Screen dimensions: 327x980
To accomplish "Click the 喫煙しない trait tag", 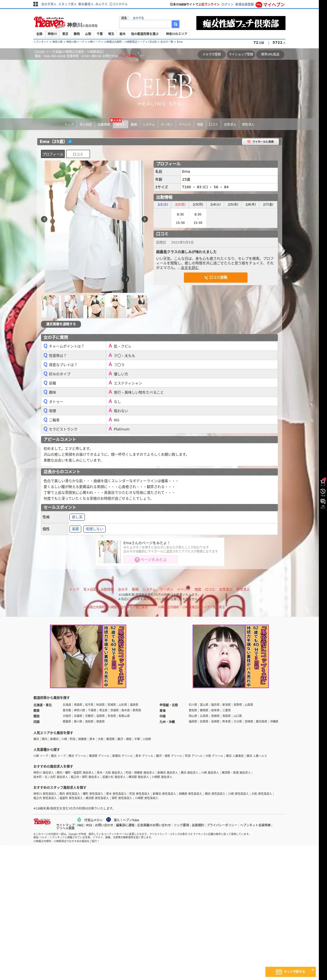I will coord(94,529).
